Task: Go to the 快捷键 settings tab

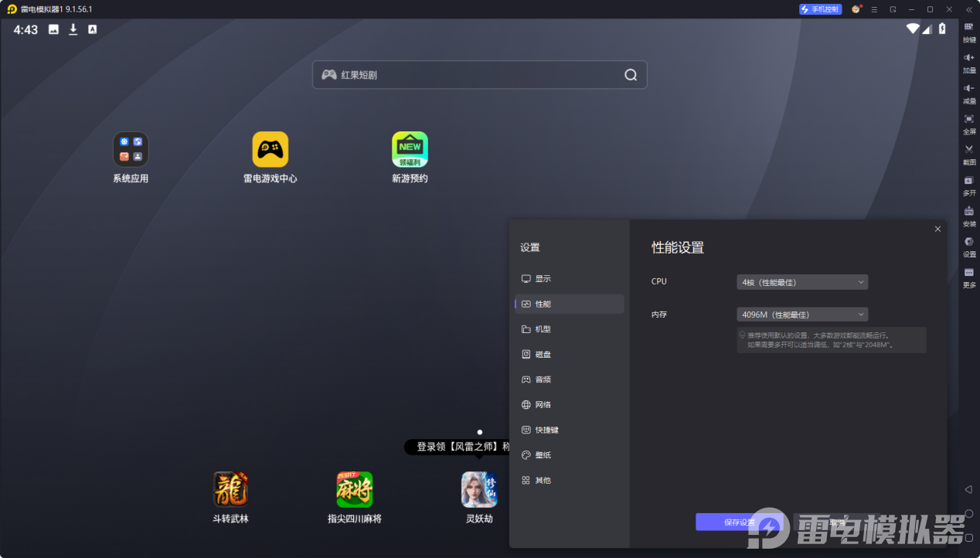Action: [570, 430]
